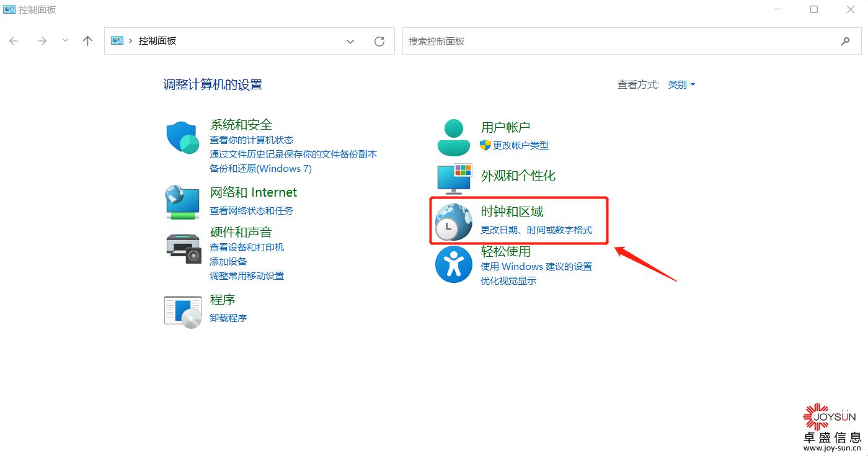This screenshot has height=456, width=868.
Task: Open the Appearance and Personalization monitor icon
Action: tap(454, 179)
